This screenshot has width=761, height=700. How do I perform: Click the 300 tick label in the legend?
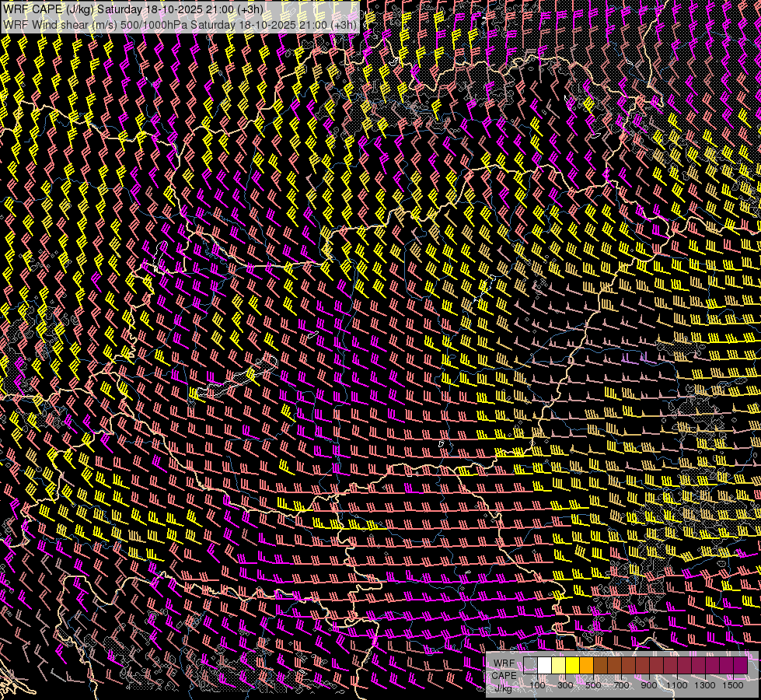[565, 685]
